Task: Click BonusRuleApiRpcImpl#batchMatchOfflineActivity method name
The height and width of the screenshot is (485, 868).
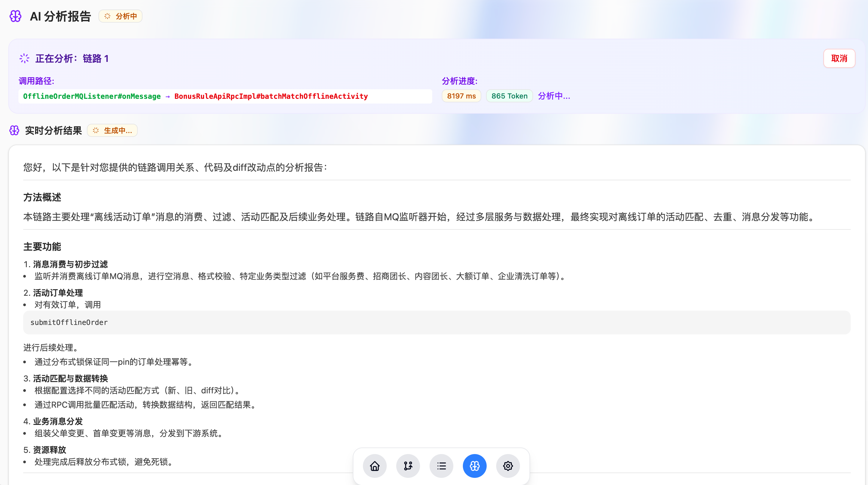Action: 271,96
